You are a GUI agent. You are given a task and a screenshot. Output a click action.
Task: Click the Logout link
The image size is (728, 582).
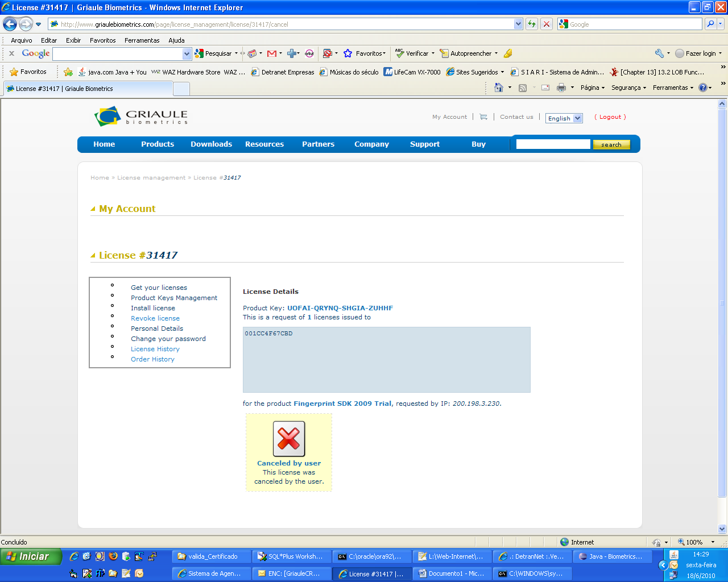pos(610,117)
